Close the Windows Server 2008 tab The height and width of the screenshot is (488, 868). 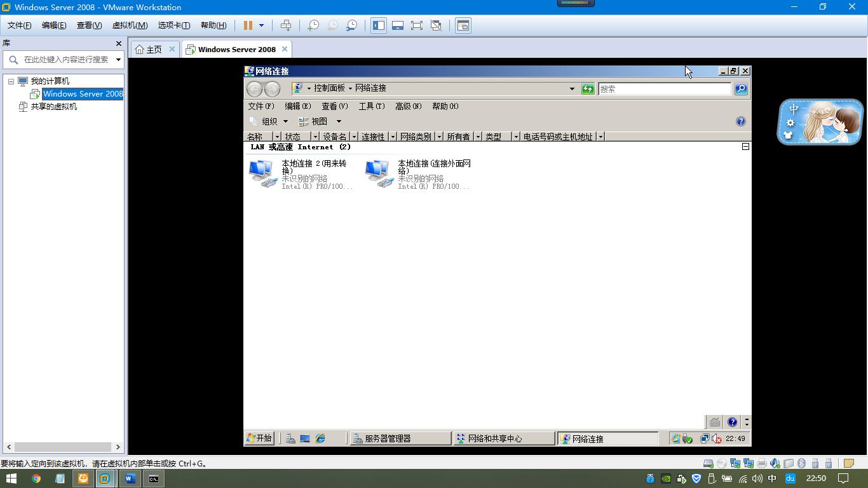tap(285, 49)
